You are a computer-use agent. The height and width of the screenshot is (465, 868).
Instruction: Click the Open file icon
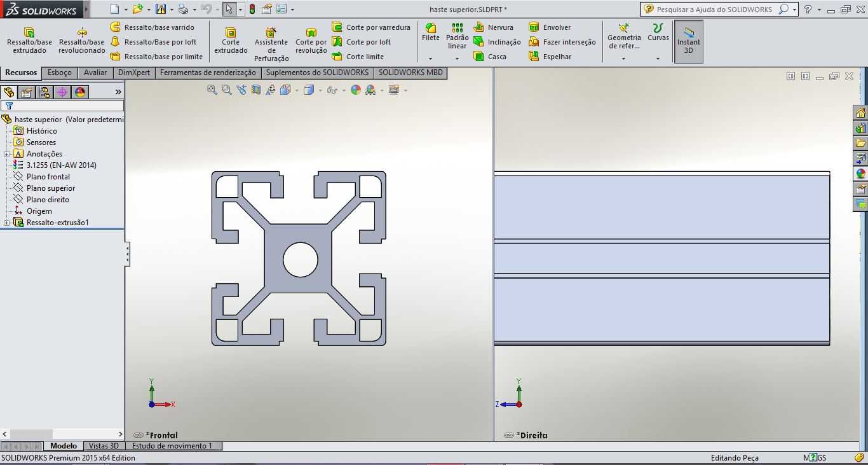[137, 9]
